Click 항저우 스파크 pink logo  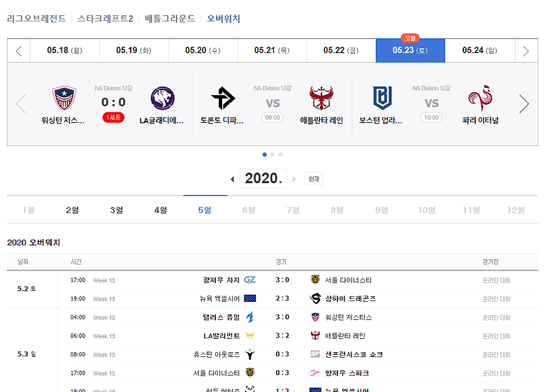(315, 372)
